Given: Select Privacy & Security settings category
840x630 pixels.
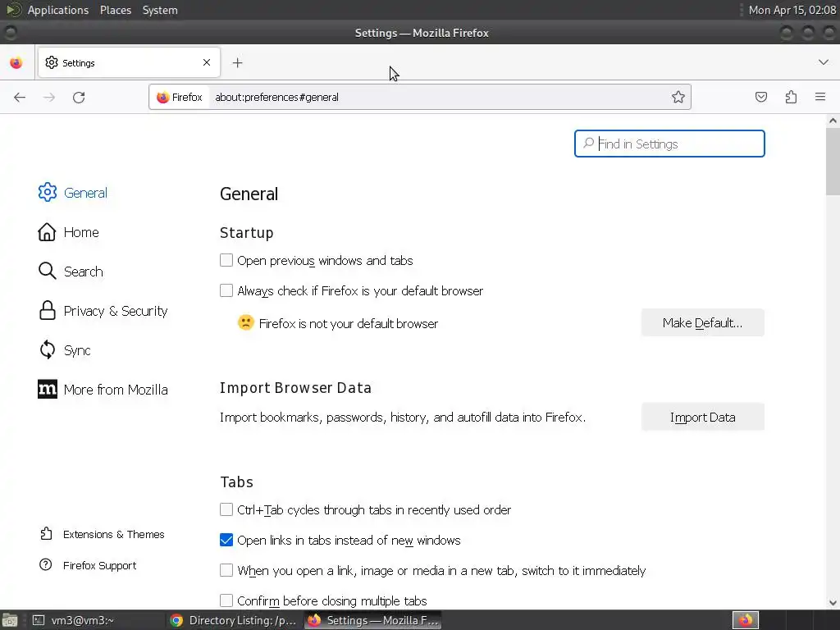Looking at the screenshot, I should click(x=115, y=311).
